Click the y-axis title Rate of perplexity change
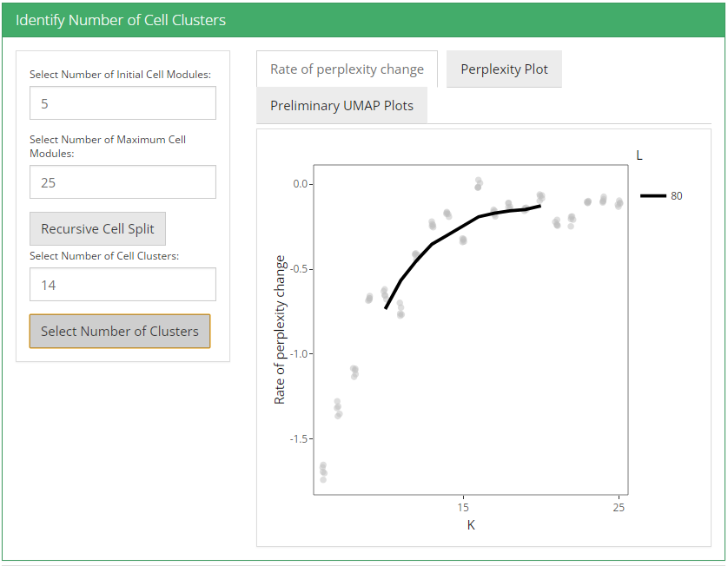Image resolution: width=728 pixels, height=566 pixels. (x=280, y=330)
